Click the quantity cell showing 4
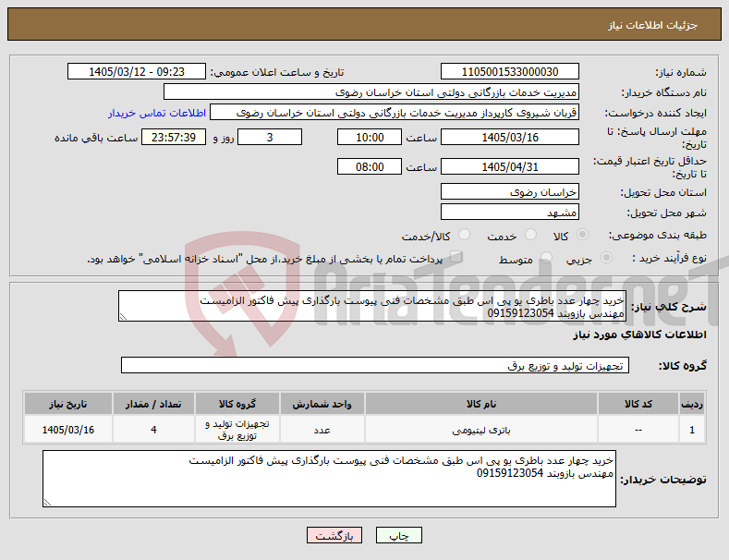The image size is (729, 560). point(153,430)
